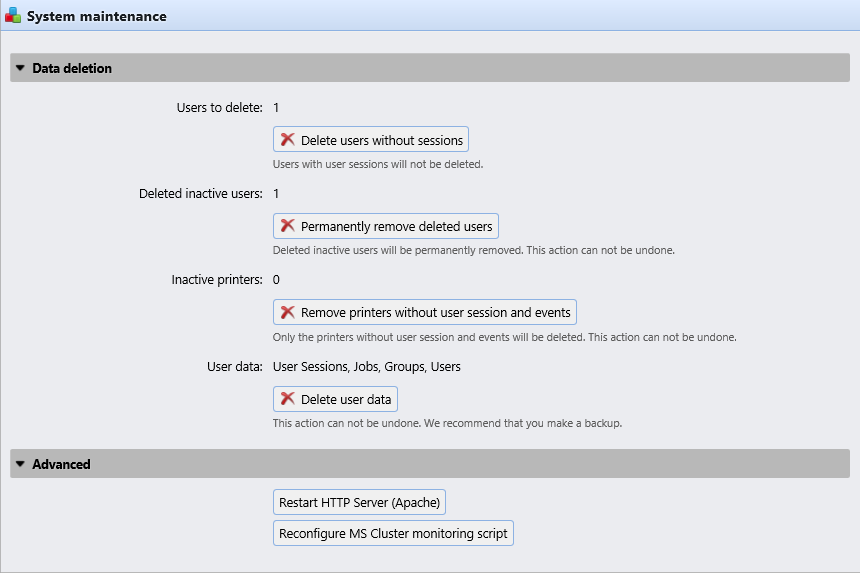Click the Data deletion header label
This screenshot has width=860, height=573.
coord(72,68)
